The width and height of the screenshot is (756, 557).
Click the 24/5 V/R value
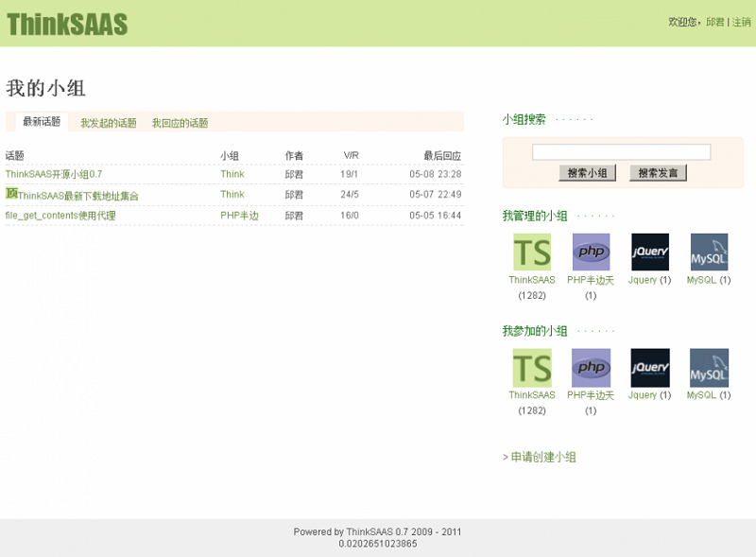350,195
